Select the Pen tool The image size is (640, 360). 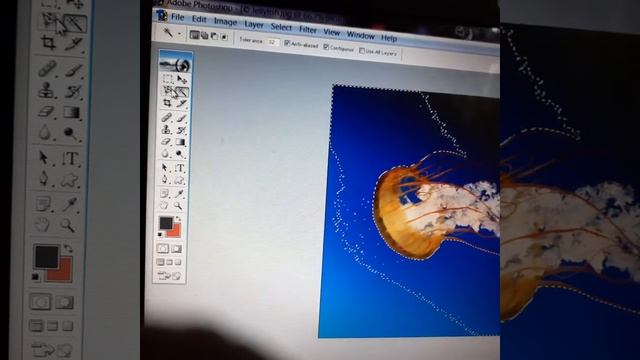coord(164,179)
